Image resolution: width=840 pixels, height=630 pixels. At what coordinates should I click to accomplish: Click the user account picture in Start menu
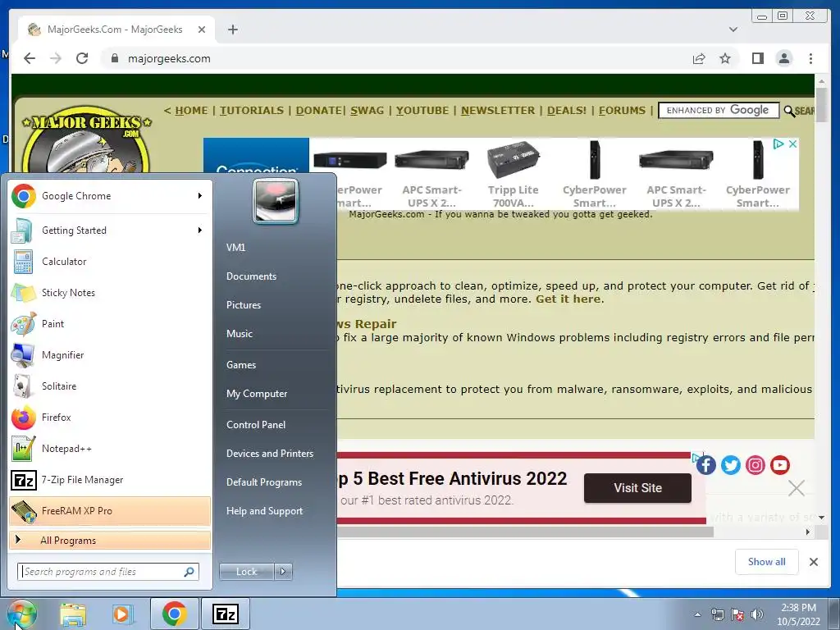click(x=276, y=202)
